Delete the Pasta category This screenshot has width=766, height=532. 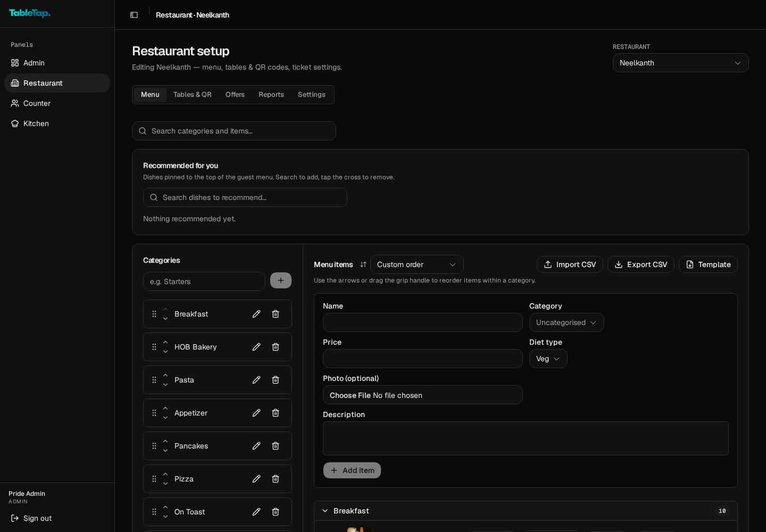click(x=276, y=380)
